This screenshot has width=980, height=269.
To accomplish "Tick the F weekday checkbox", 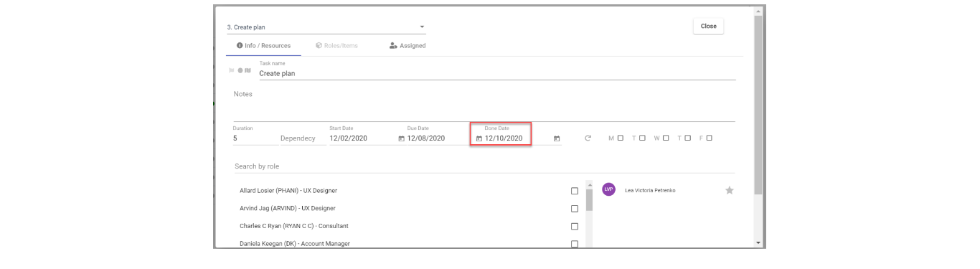I will (x=709, y=138).
